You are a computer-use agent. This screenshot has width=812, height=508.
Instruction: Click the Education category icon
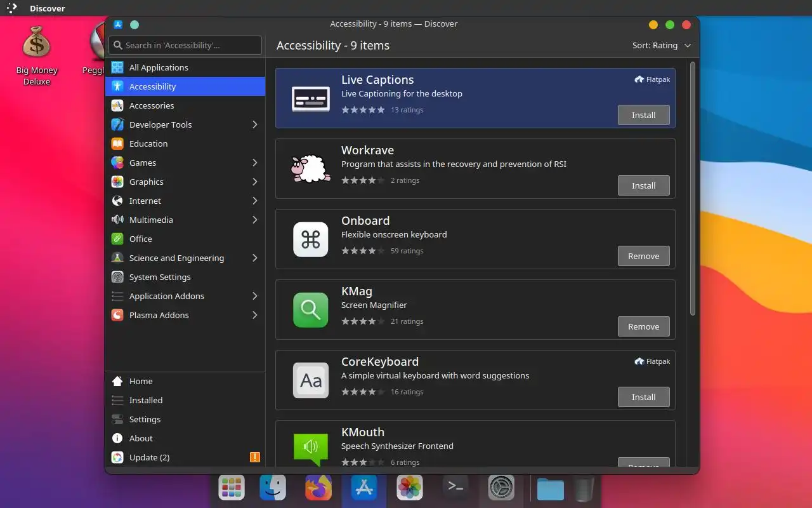[117, 144]
